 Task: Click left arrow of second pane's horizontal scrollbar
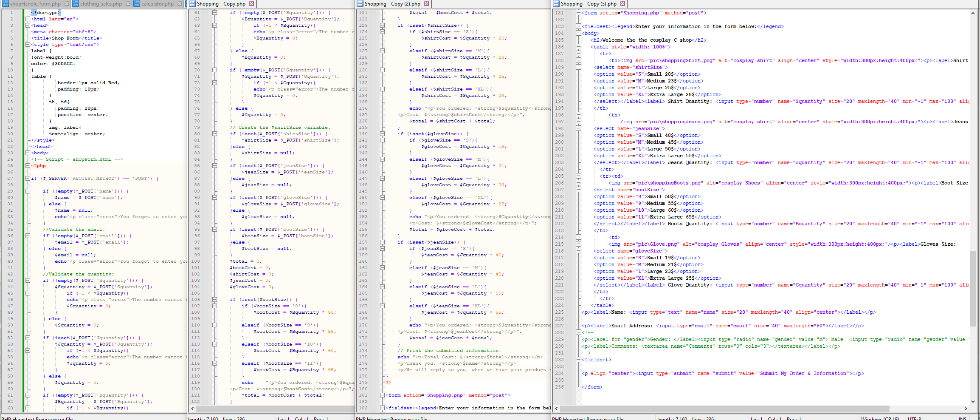(x=192, y=409)
